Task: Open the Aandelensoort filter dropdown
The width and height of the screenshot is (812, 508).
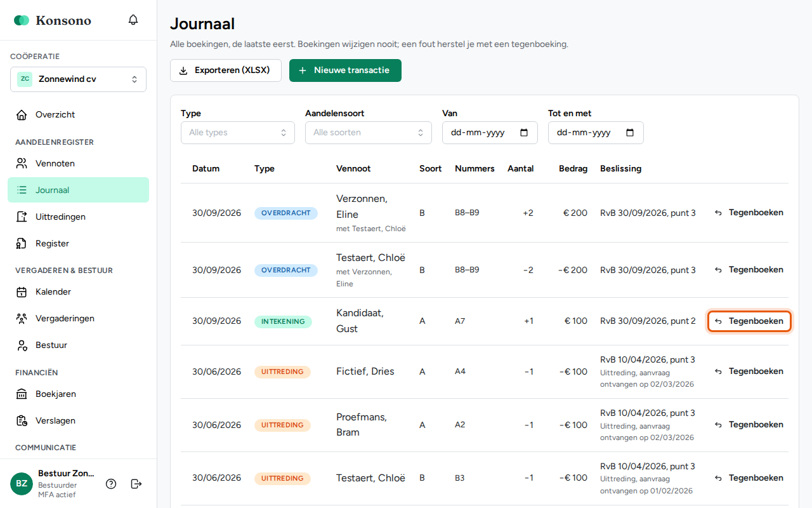Action: click(369, 133)
